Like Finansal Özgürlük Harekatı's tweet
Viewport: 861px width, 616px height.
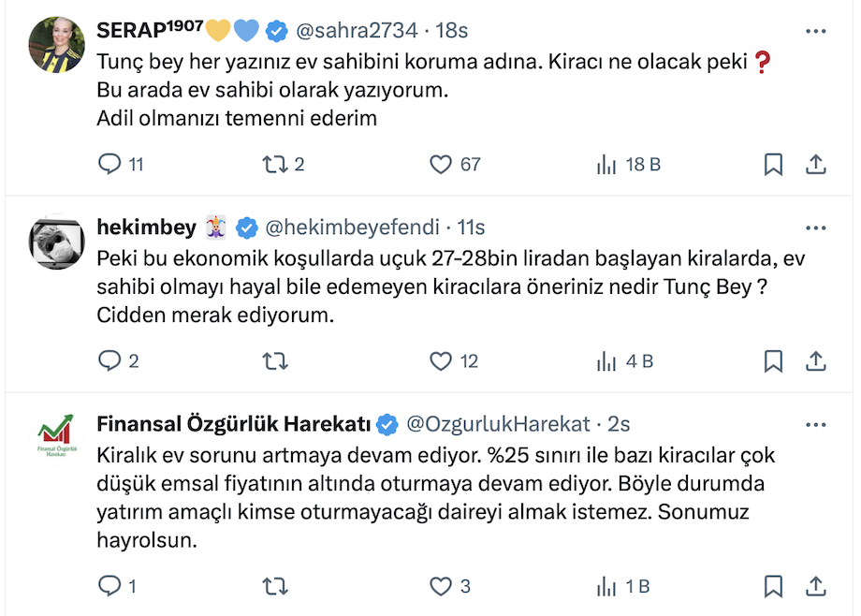coord(441,587)
